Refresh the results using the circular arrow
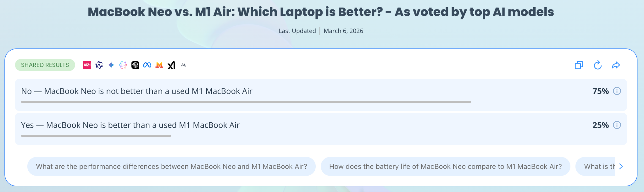This screenshot has height=192, width=644. 597,65
